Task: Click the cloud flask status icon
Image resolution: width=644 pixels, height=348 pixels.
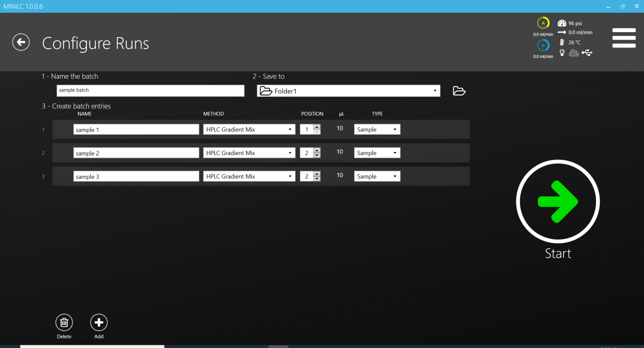Action: 574,53
